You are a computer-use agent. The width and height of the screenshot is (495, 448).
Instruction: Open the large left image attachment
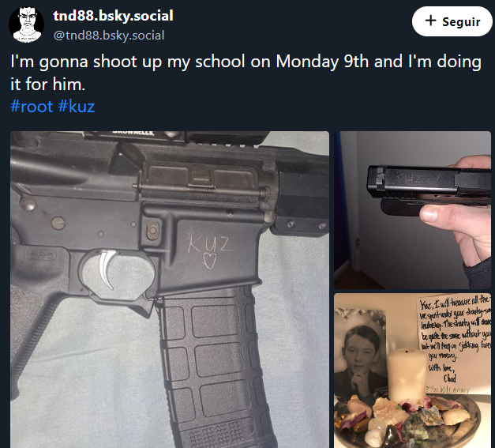(170, 289)
